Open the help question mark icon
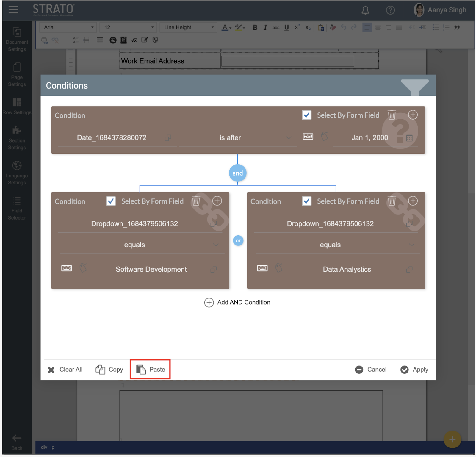476x457 pixels. point(390,10)
